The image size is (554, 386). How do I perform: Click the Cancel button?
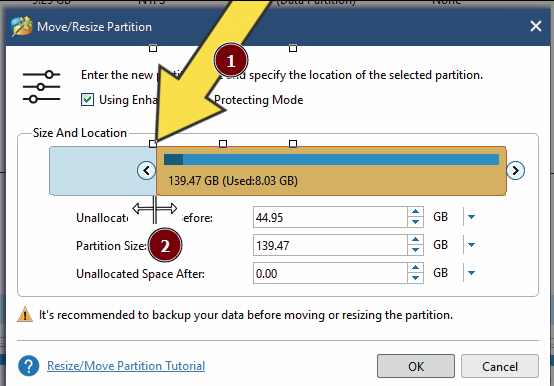point(500,366)
